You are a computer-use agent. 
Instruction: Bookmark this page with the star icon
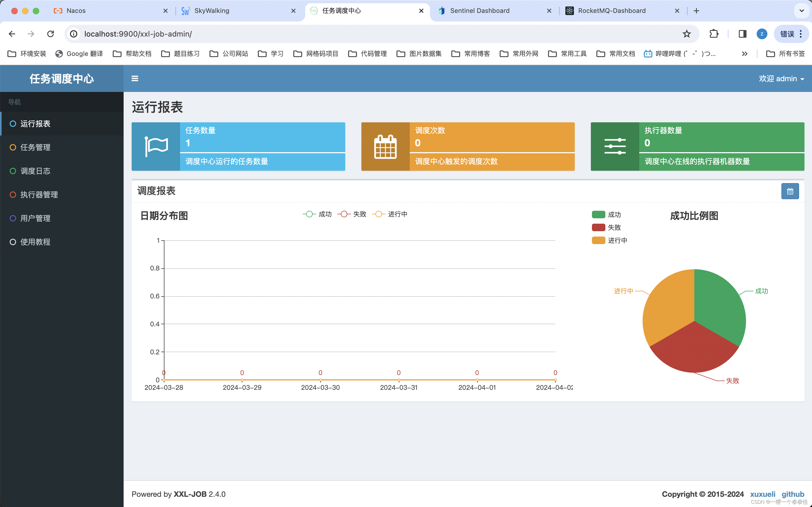(x=687, y=34)
